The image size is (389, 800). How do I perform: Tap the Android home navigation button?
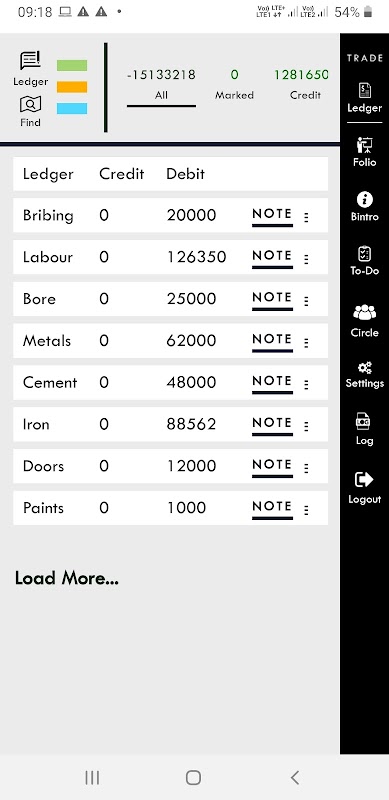point(193,778)
